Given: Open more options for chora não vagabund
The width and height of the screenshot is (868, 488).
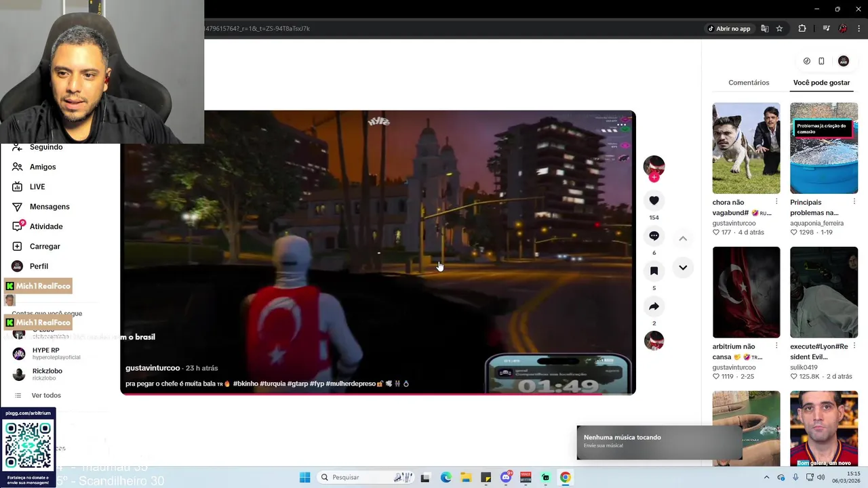Looking at the screenshot, I should tap(776, 202).
